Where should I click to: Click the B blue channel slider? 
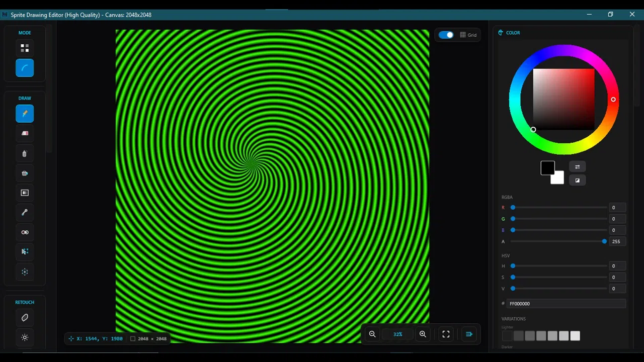coord(558,230)
